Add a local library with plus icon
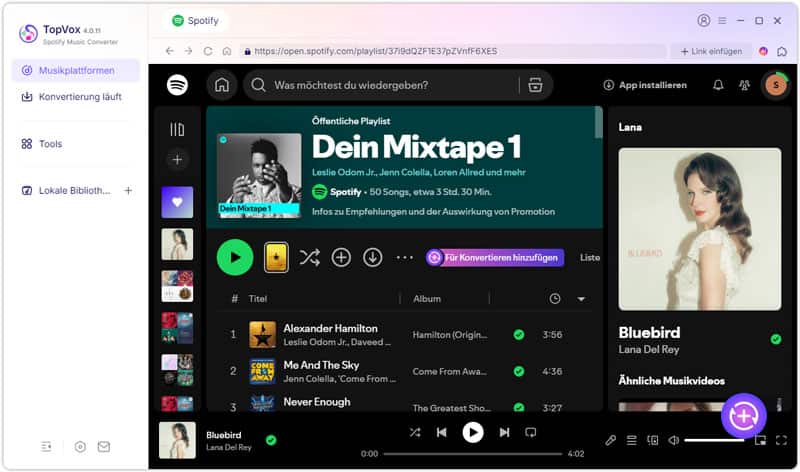Screen dimensions: 800x472 tap(128, 190)
